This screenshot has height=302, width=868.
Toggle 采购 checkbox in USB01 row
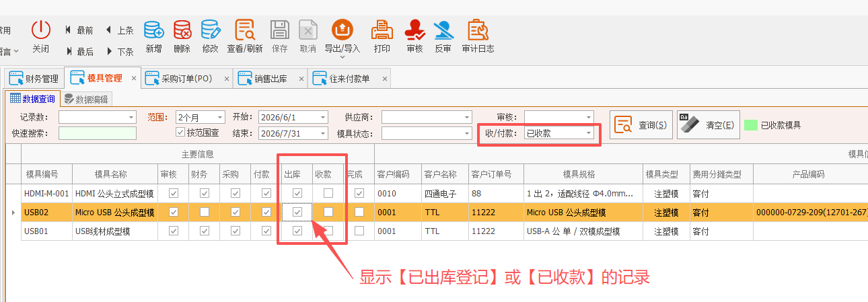pyautogui.click(x=236, y=231)
